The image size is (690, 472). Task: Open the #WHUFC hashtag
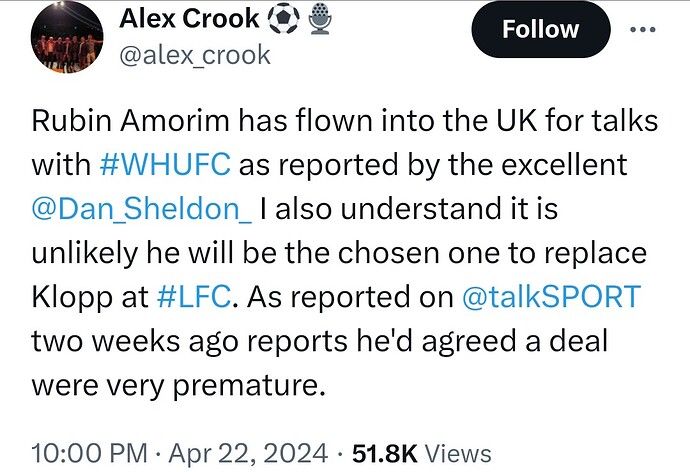tap(165, 164)
